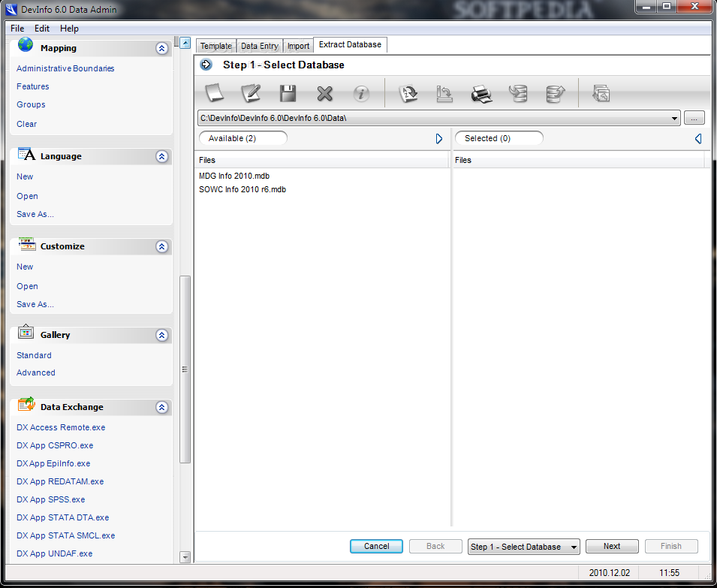
Task: Click the stacked windows toolbar icon
Action: (x=601, y=93)
